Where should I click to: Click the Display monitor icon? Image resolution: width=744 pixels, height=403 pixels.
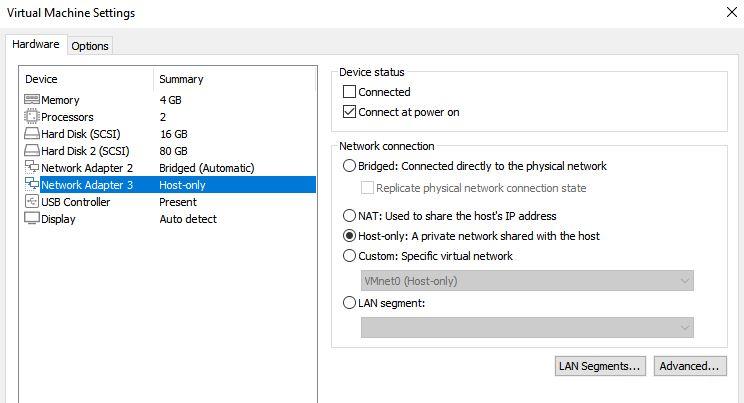32,218
